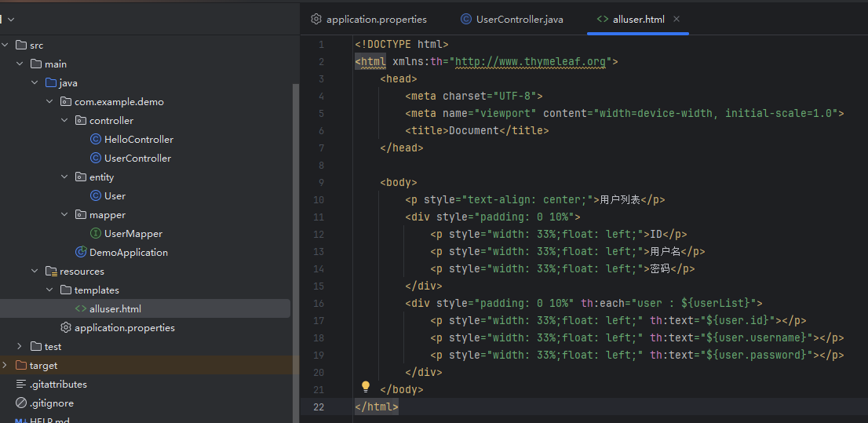Click the DemoApplication Spring Boot icon
Screen dimensions: 868x423
tap(81, 252)
